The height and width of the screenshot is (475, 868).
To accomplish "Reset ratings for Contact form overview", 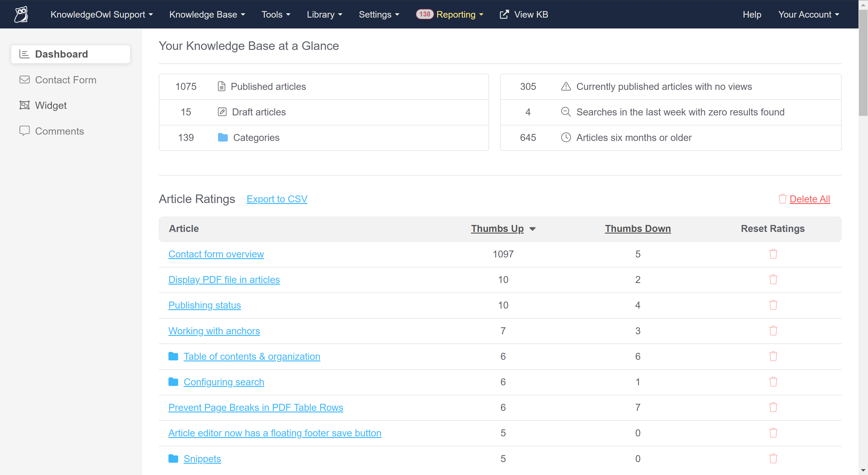I will pyautogui.click(x=773, y=254).
